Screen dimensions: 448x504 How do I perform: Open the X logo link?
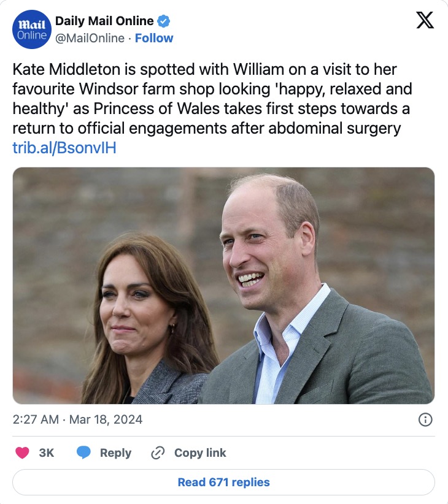(x=425, y=21)
